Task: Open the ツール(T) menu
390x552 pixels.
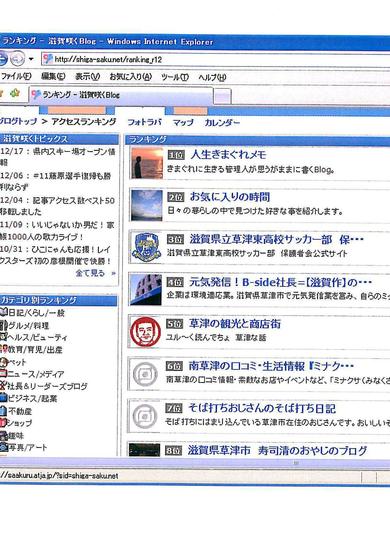Action: click(175, 77)
